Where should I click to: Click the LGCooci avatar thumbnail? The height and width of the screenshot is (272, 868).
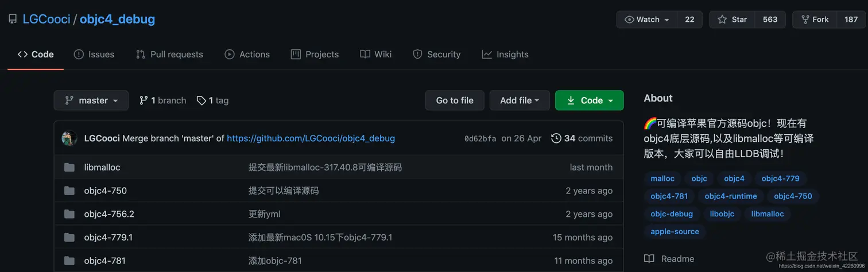point(69,138)
